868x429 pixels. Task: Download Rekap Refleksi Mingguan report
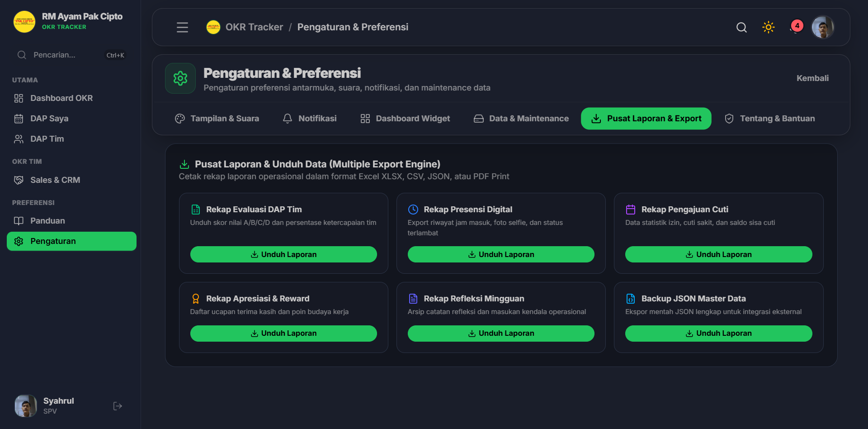pos(501,334)
